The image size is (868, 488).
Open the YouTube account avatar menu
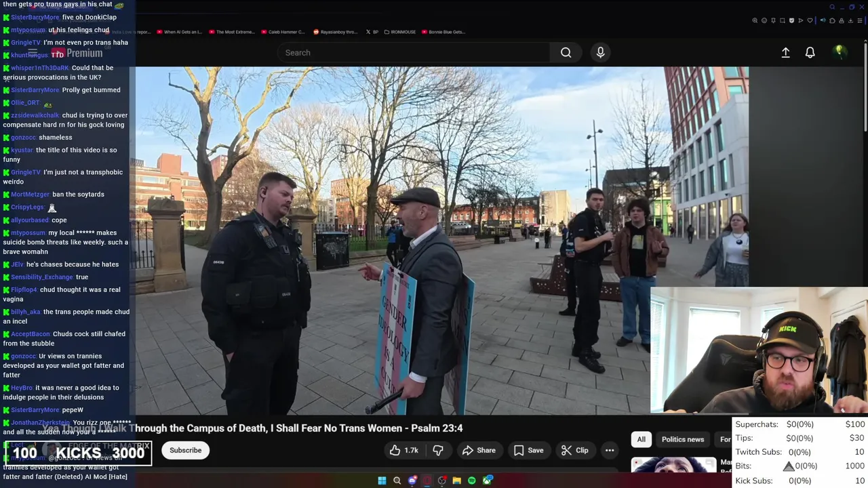point(840,52)
